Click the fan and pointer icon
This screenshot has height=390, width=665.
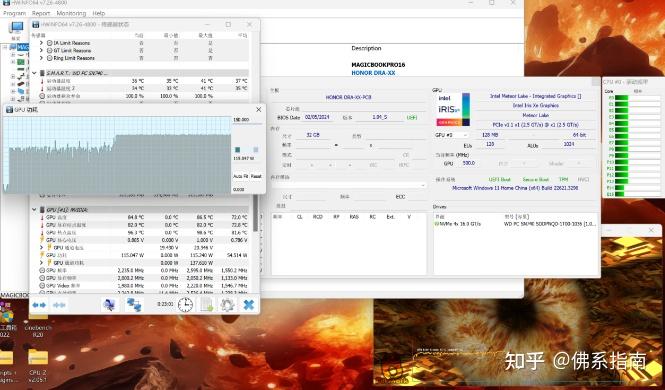(x=109, y=304)
